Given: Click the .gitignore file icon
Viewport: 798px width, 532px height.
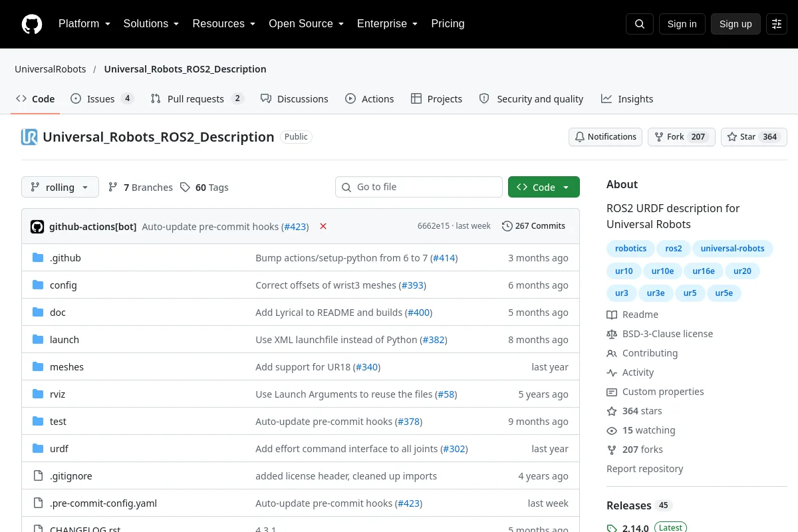Looking at the screenshot, I should pyautogui.click(x=38, y=476).
